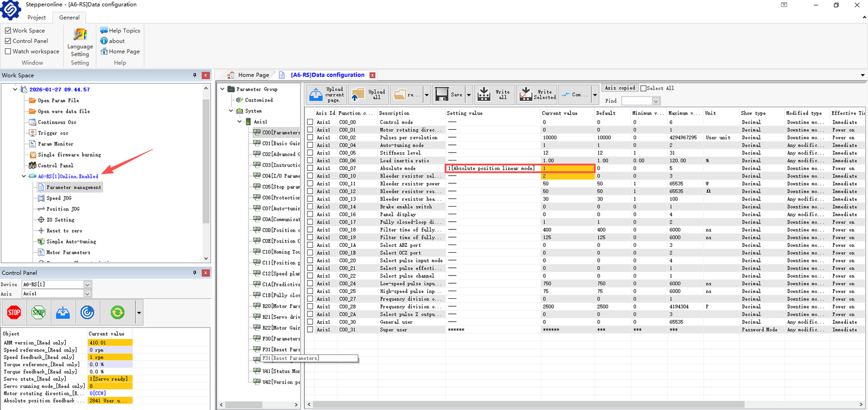Click the green crossed-out STOP icon

coord(39,312)
